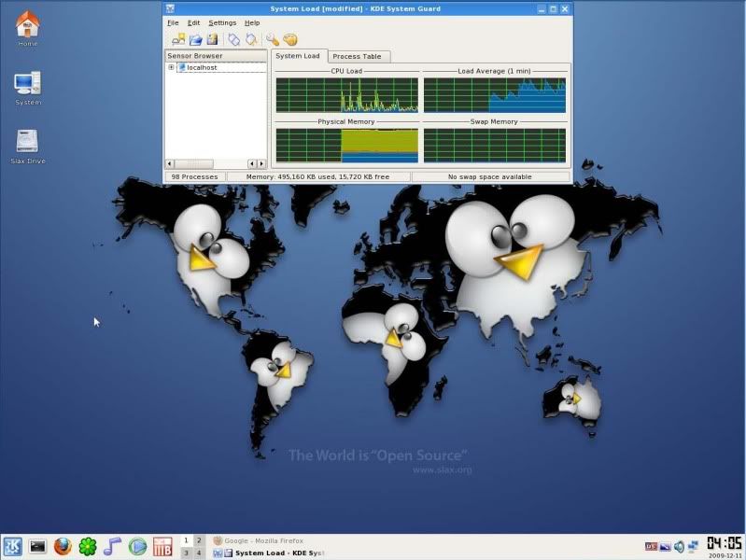Open the Home desktop icon
Viewport: 746px width, 560px height.
(x=28, y=28)
